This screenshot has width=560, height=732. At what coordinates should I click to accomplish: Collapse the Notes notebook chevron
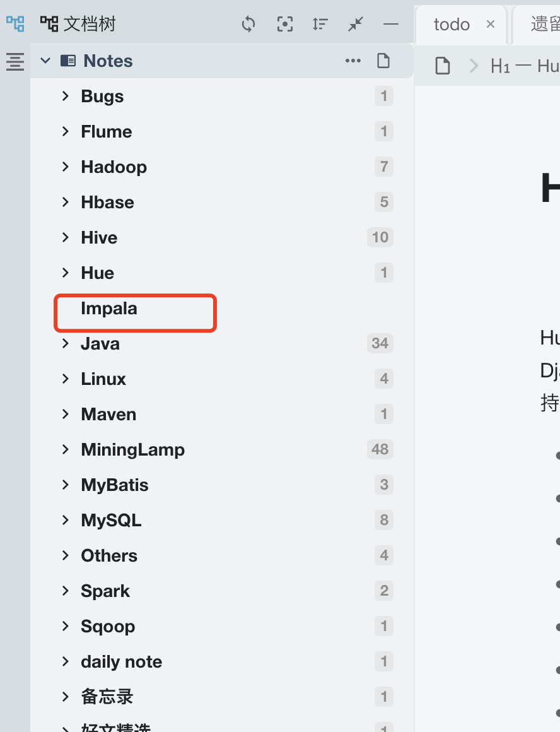45,61
